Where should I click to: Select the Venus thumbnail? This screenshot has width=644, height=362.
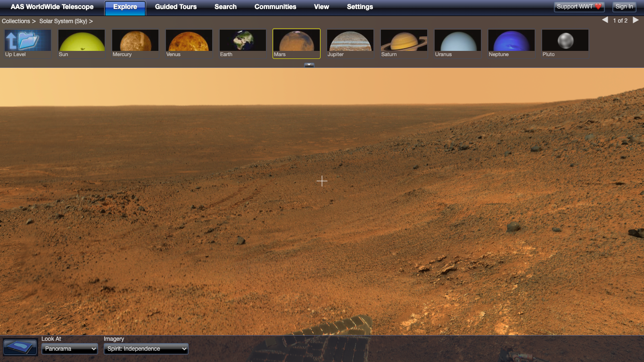[x=189, y=44]
